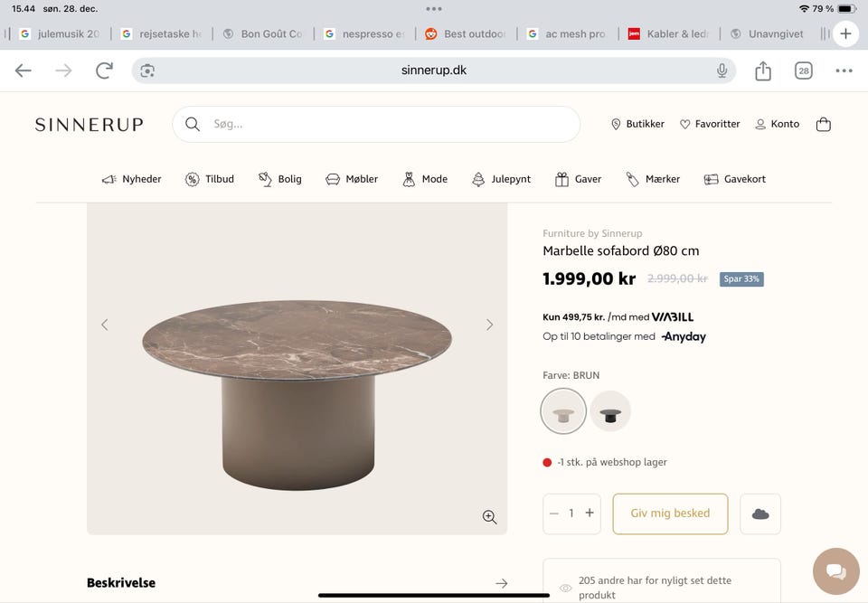Tap the microphone in address bar
Image resolution: width=868 pixels, height=603 pixels.
click(x=722, y=71)
